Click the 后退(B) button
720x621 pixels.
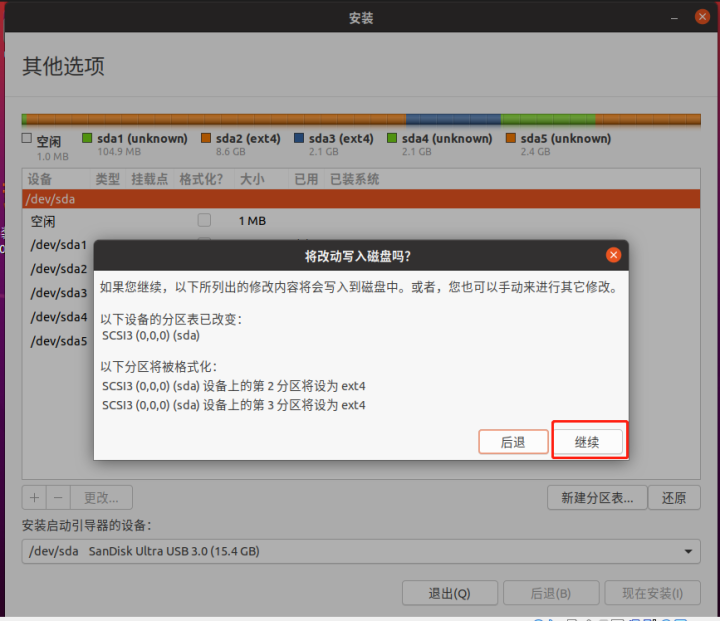pos(551,593)
